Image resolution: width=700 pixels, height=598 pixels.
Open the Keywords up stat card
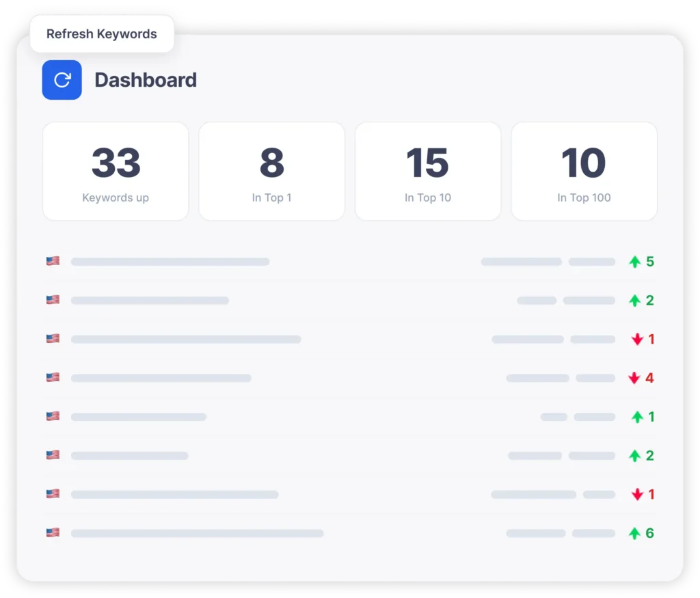tap(115, 171)
